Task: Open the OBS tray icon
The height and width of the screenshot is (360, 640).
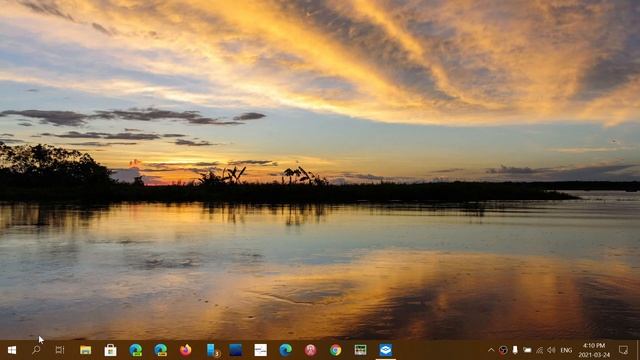Action: point(503,350)
